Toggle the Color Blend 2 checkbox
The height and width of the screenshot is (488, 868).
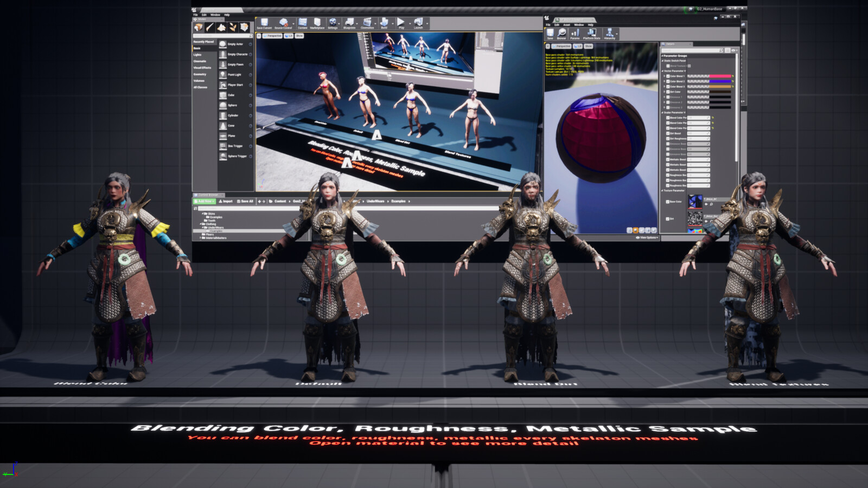coord(668,81)
